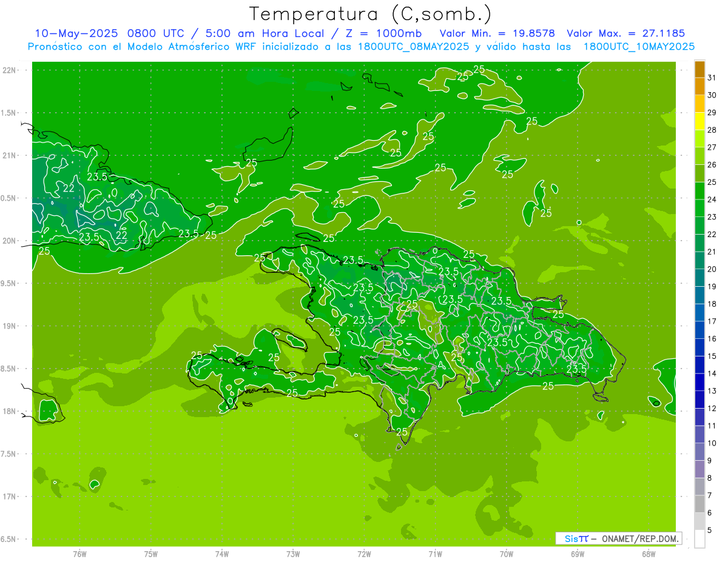Screen dimensions: 728x562
Task: Click latitude axis label "19N"
Action: click(9, 326)
